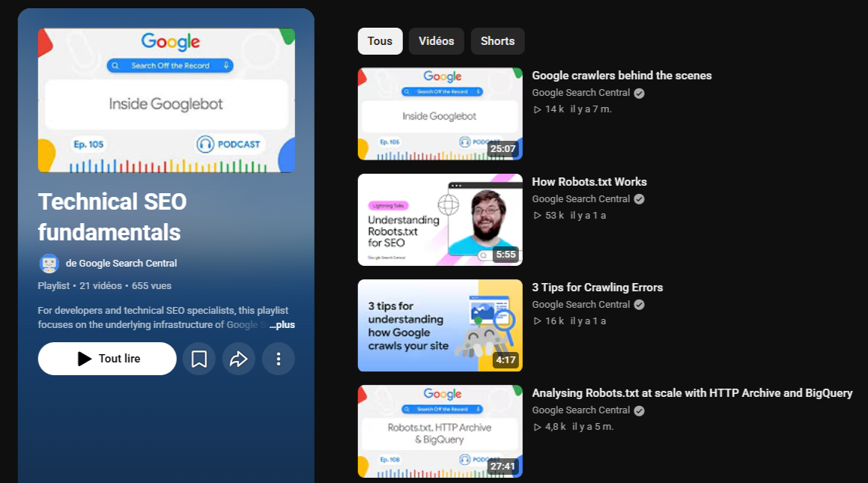The width and height of the screenshot is (868, 483).
Task: Click the '53 k' view count text
Action: (x=554, y=216)
